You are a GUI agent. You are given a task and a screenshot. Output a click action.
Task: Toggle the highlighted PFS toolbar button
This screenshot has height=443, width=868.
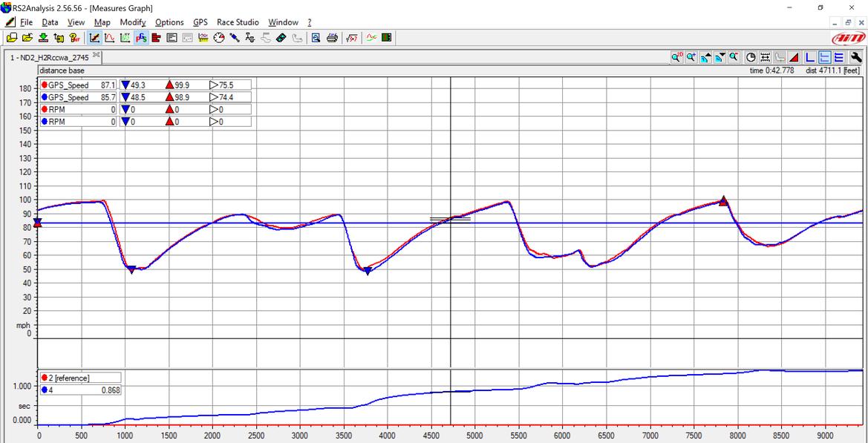click(x=141, y=38)
